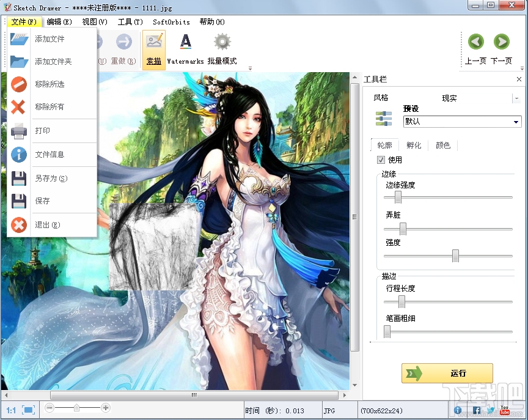Click the 添加文件 open-folder icon

pyautogui.click(x=19, y=39)
